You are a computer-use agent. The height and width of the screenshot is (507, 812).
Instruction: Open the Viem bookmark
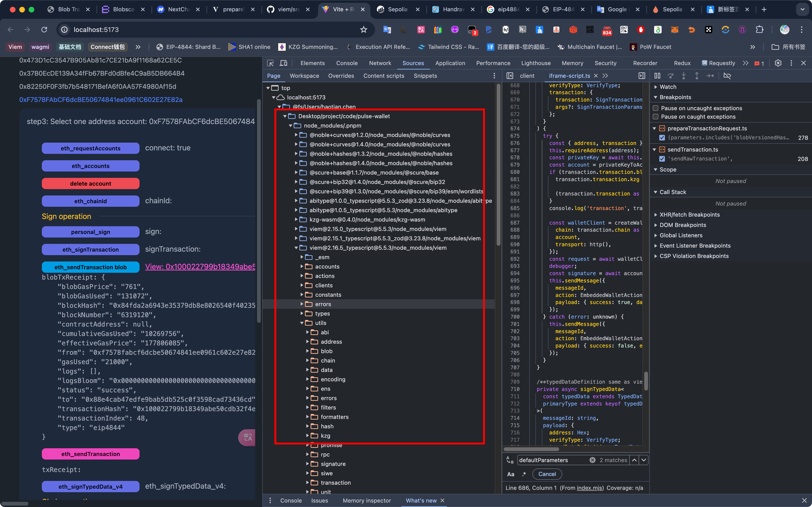(x=15, y=47)
